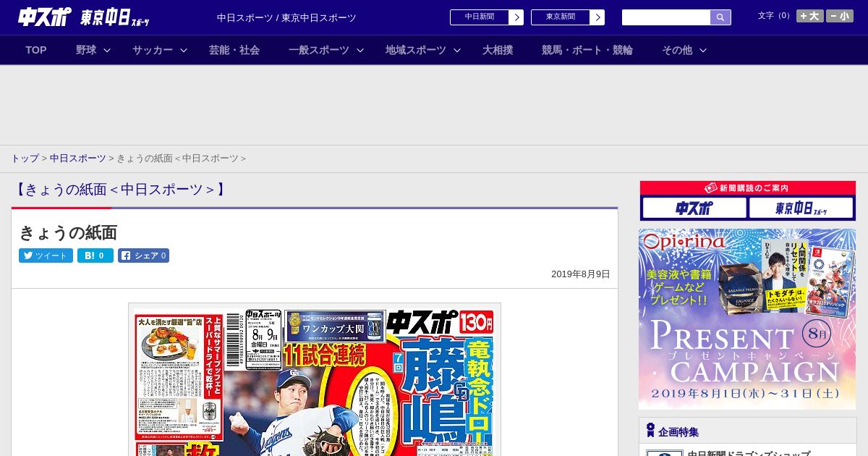Increase text size with 大 button
The height and width of the screenshot is (456, 868).
click(x=810, y=16)
